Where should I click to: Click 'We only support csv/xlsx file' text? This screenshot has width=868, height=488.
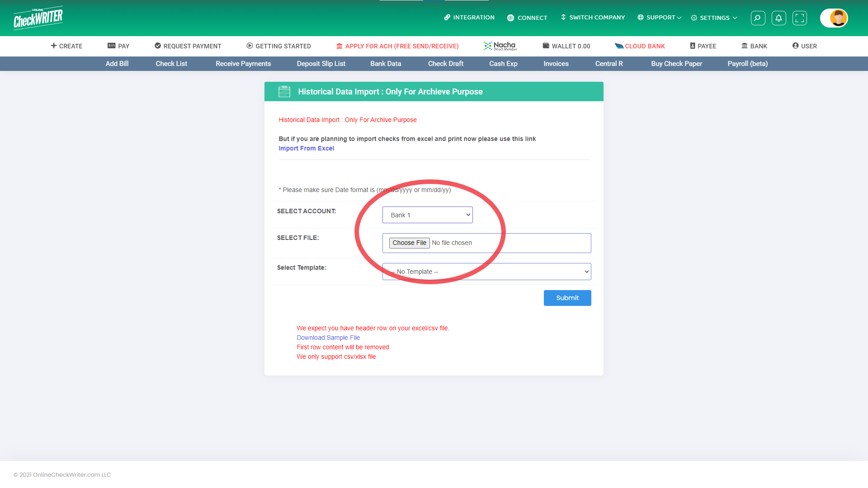click(x=336, y=357)
